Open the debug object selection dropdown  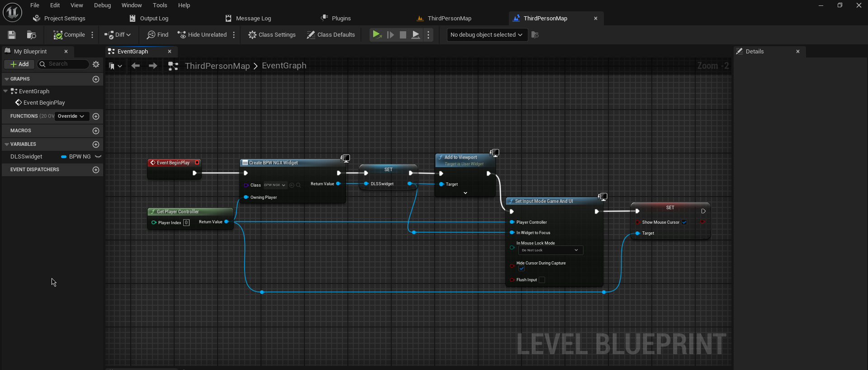click(x=487, y=35)
